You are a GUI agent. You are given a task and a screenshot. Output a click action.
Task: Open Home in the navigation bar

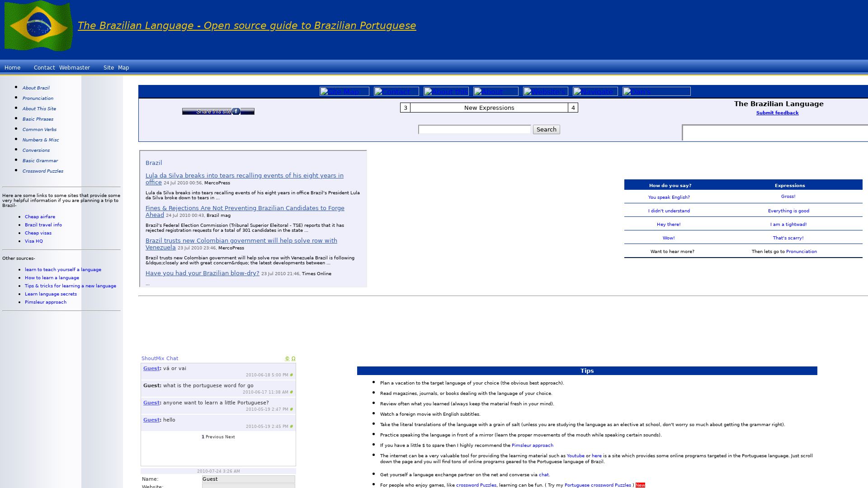coord(12,68)
